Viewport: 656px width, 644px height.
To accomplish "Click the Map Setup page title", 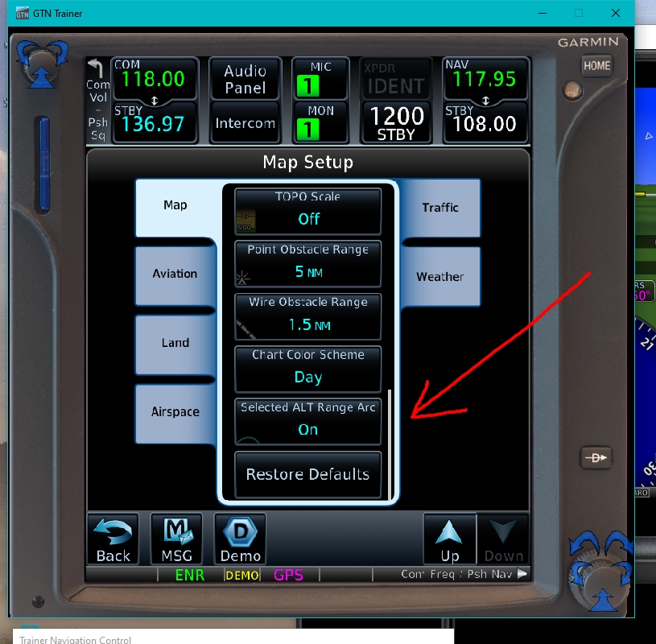I will click(x=308, y=162).
